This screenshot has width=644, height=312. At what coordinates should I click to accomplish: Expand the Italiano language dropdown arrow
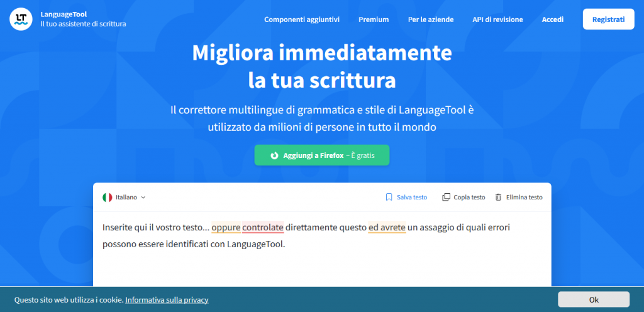point(143,198)
